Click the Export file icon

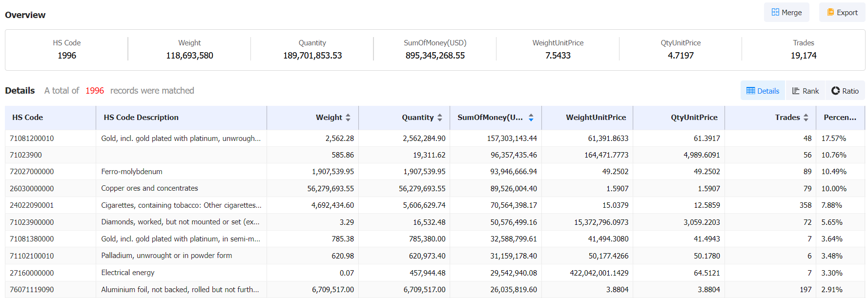(830, 12)
